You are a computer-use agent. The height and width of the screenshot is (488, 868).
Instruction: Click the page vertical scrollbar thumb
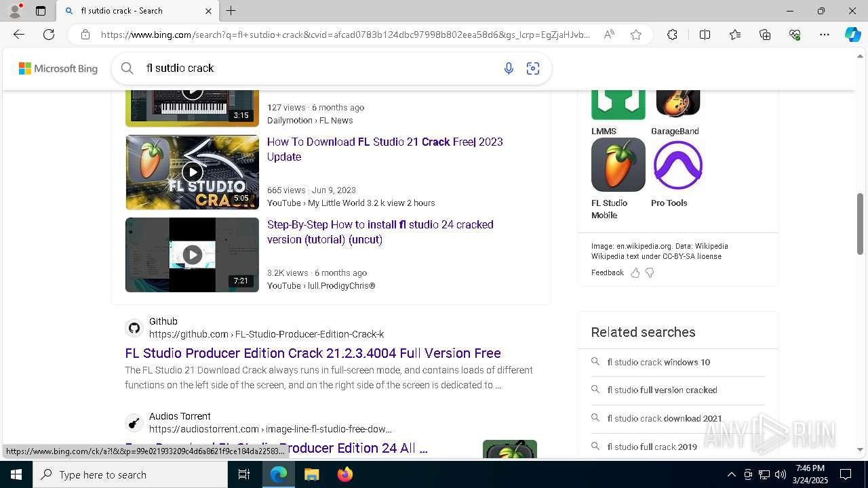[x=861, y=224]
